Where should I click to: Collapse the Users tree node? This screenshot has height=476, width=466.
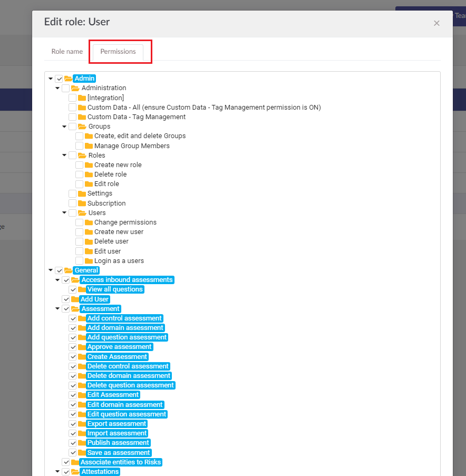[x=64, y=212]
